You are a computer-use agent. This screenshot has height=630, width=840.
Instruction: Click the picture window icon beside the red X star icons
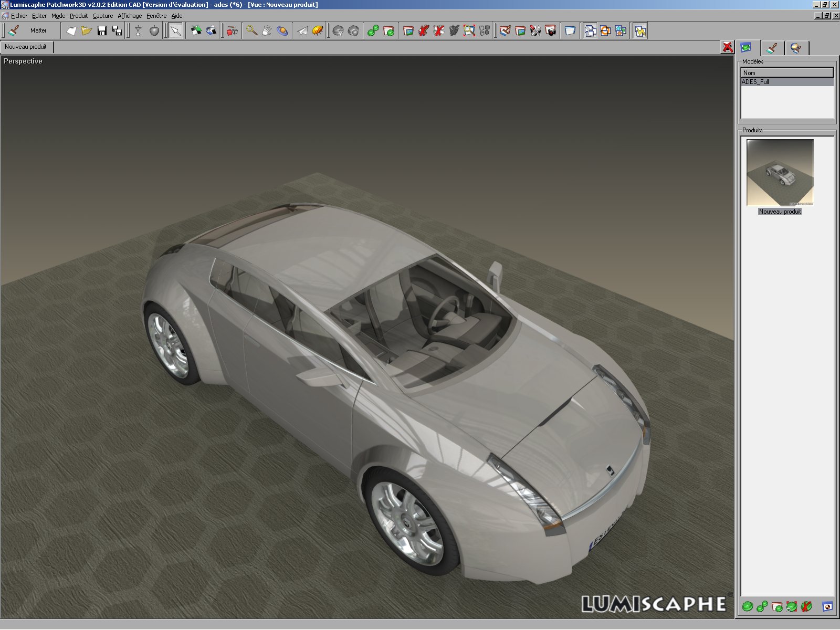[408, 30]
